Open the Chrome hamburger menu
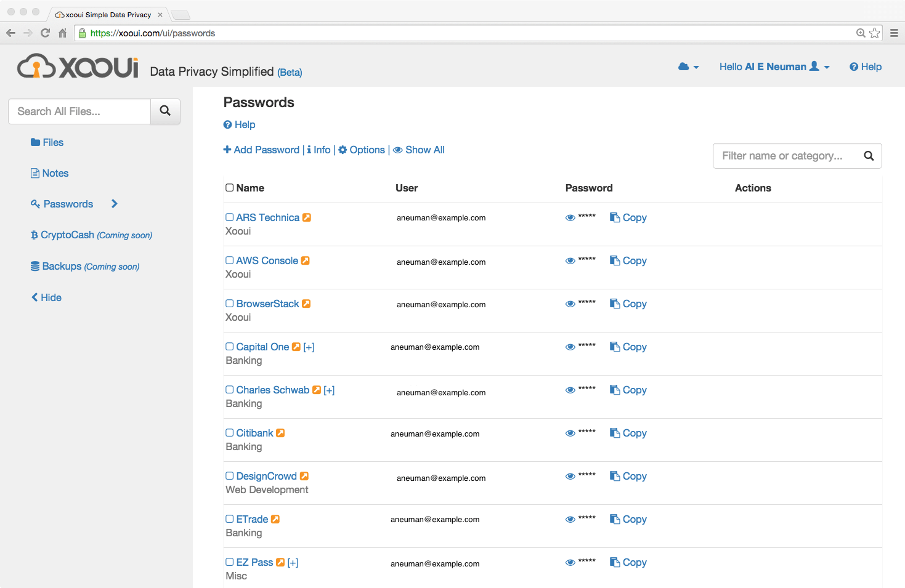 (x=894, y=33)
